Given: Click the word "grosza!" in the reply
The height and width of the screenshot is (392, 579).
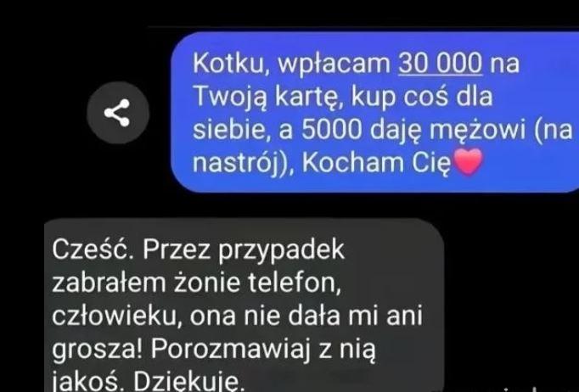Looking at the screenshot, I should pyautogui.click(x=97, y=350).
